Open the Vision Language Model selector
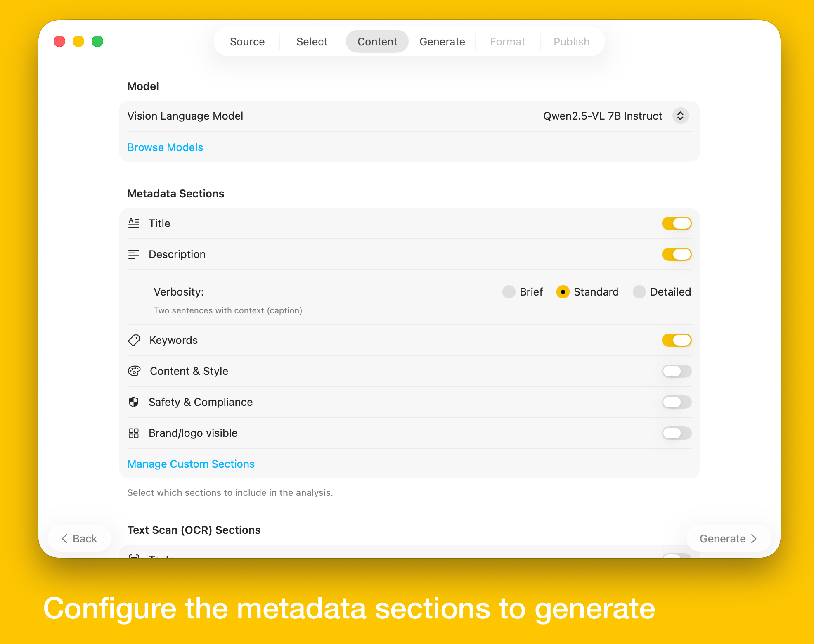Screen dimensions: 814x644 tap(680, 116)
